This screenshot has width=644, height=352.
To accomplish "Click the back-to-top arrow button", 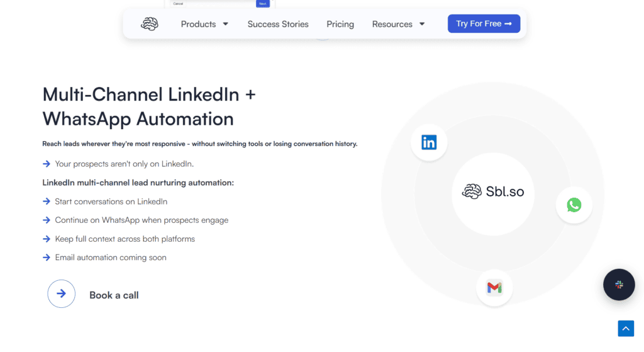I will click(626, 329).
